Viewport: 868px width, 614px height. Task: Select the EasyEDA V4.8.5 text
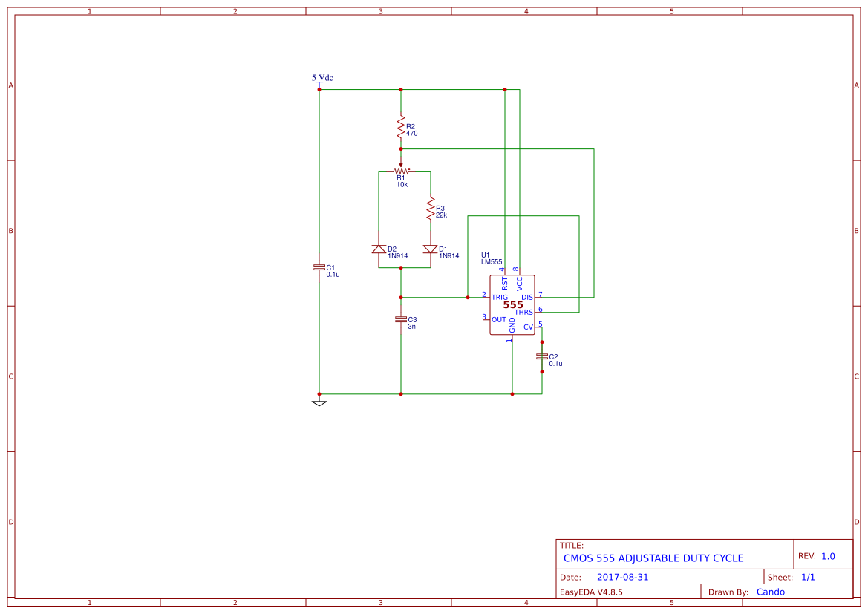point(595,592)
